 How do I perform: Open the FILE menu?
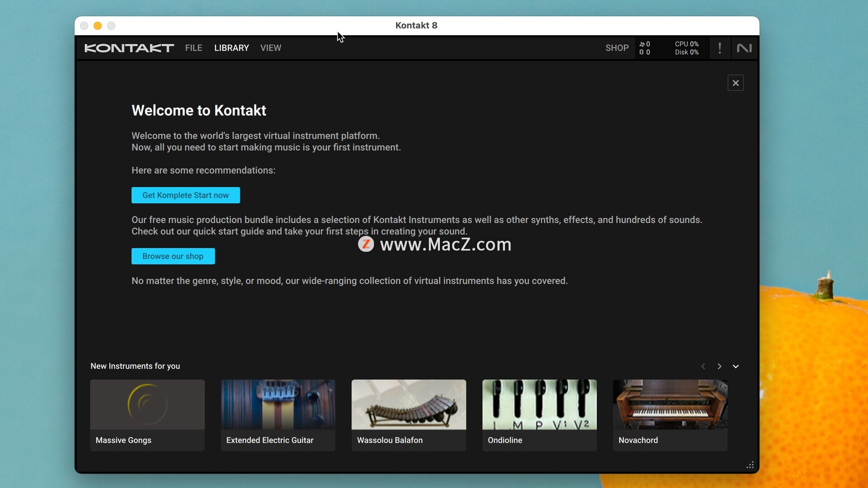[193, 48]
